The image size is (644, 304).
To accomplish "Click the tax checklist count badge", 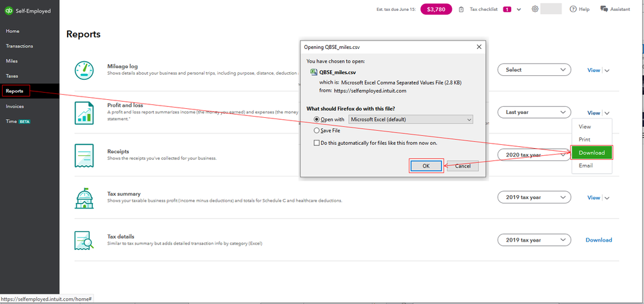I will click(507, 10).
